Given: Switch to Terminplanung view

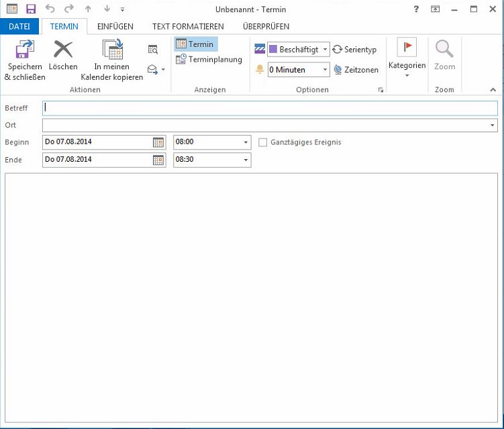Looking at the screenshot, I should 209,59.
